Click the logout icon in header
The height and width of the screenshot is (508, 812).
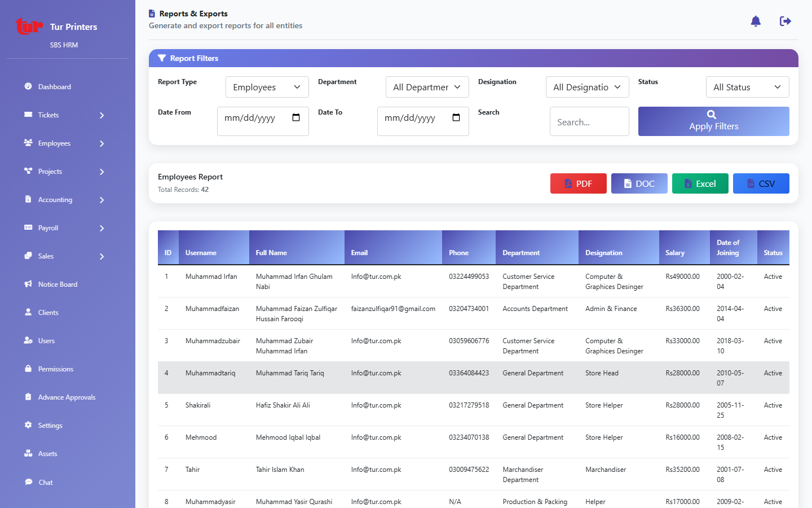point(785,21)
